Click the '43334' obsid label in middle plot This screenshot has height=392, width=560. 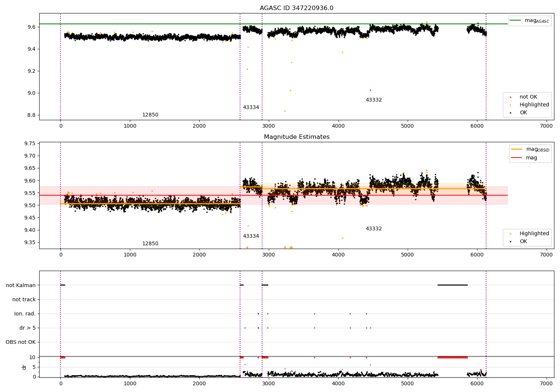(x=251, y=236)
